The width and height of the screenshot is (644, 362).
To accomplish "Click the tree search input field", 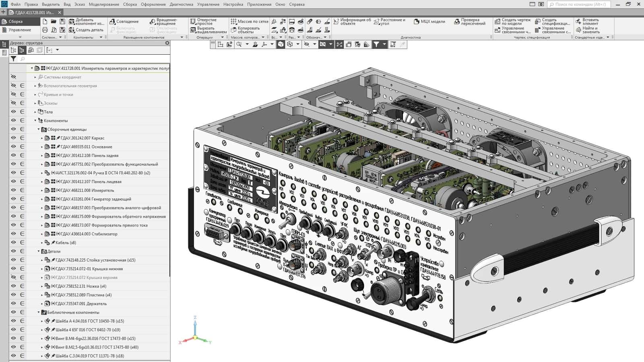I will [95, 59].
